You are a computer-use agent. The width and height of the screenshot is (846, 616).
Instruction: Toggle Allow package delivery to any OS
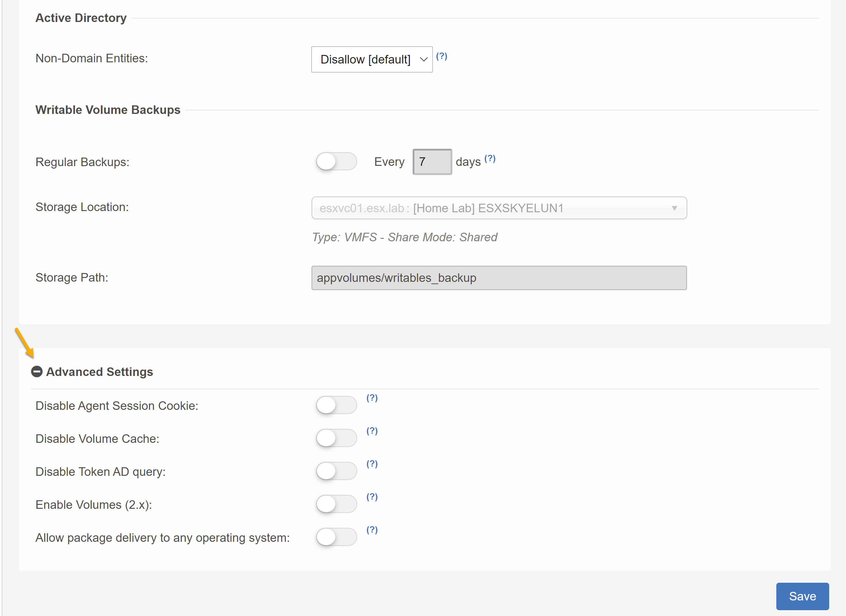coord(336,537)
